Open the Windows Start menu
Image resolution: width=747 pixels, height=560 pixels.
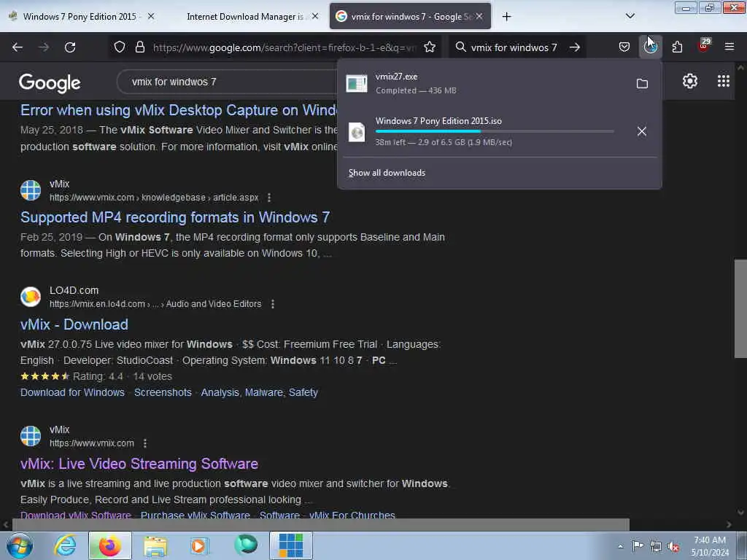20,545
